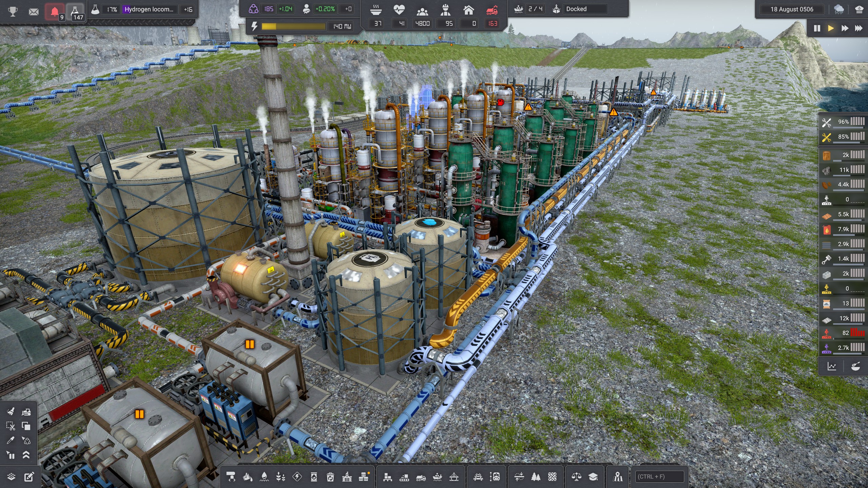Open the train management icon

(495, 477)
